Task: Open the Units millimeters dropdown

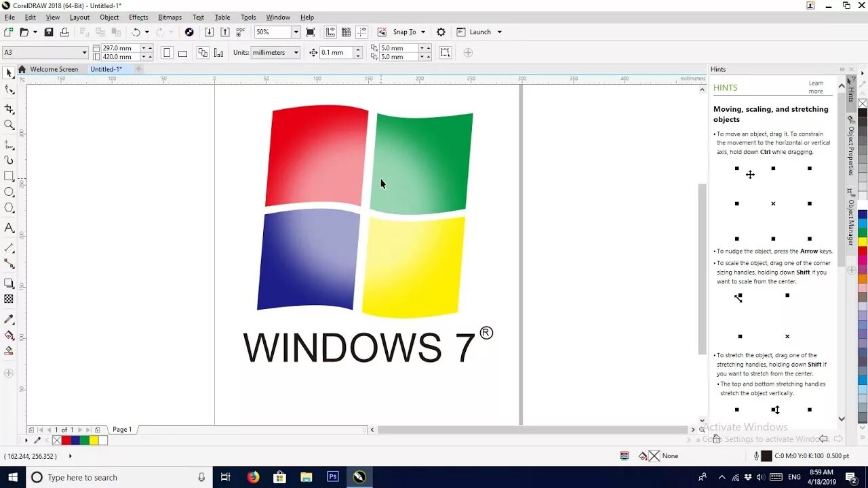Action: 296,52
